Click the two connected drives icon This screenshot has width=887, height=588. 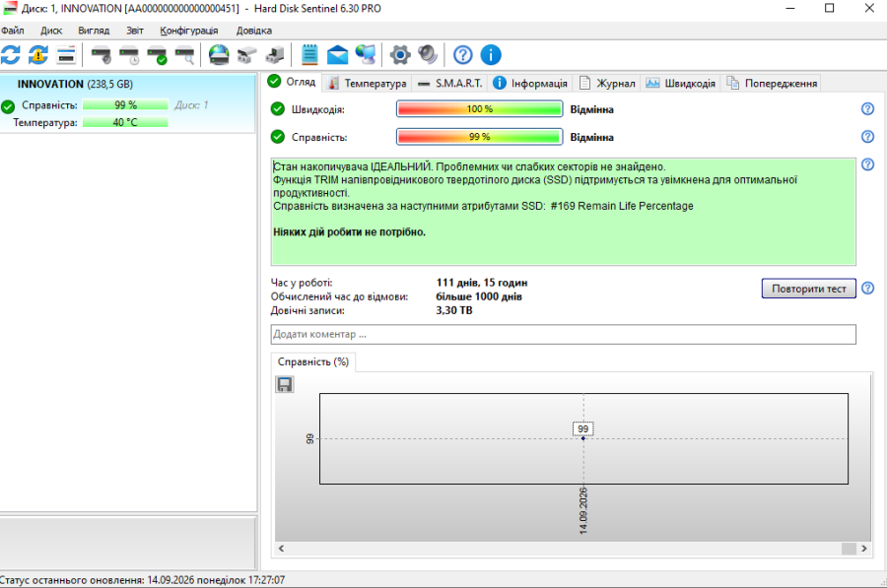246,55
